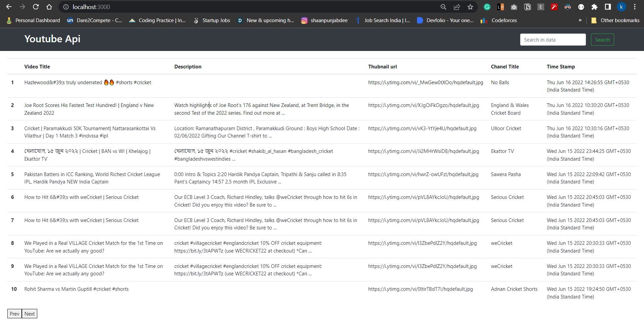The image size is (644, 327).
Task: Click the E extension icon in toolbar
Action: pyautogui.click(x=541, y=7)
